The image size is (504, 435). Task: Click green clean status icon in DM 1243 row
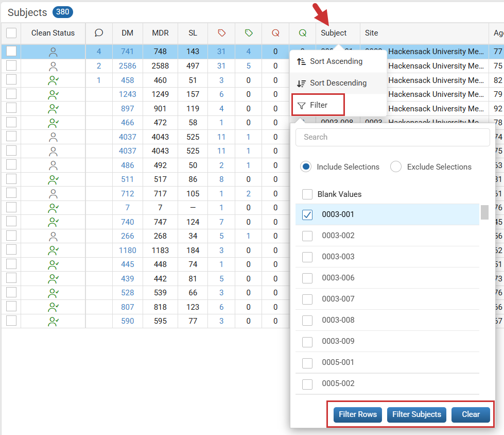53,95
